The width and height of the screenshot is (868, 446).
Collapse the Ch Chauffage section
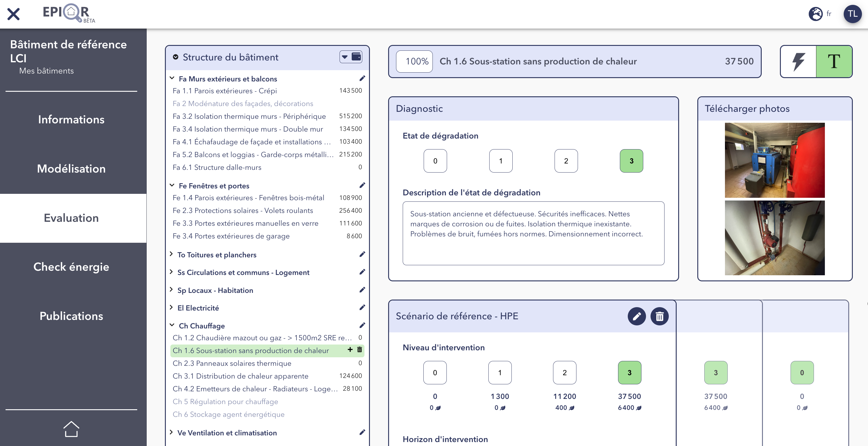click(172, 325)
